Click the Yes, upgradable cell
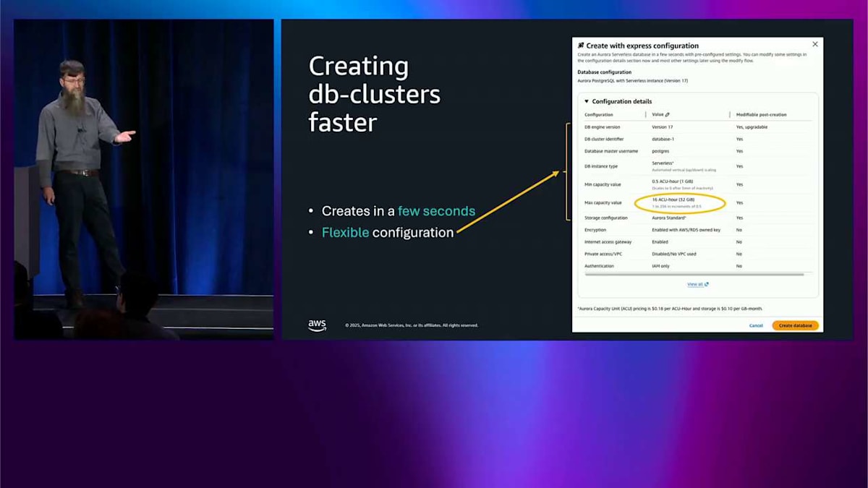 (x=752, y=127)
